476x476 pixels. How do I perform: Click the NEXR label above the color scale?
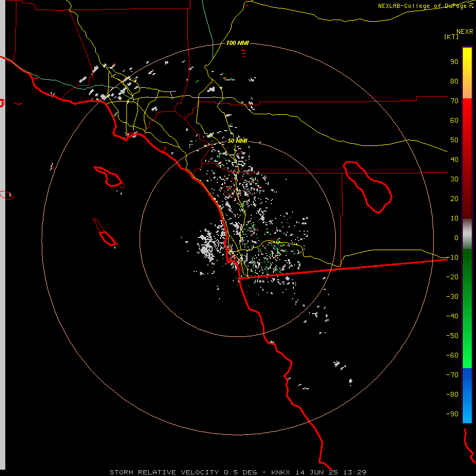464,32
